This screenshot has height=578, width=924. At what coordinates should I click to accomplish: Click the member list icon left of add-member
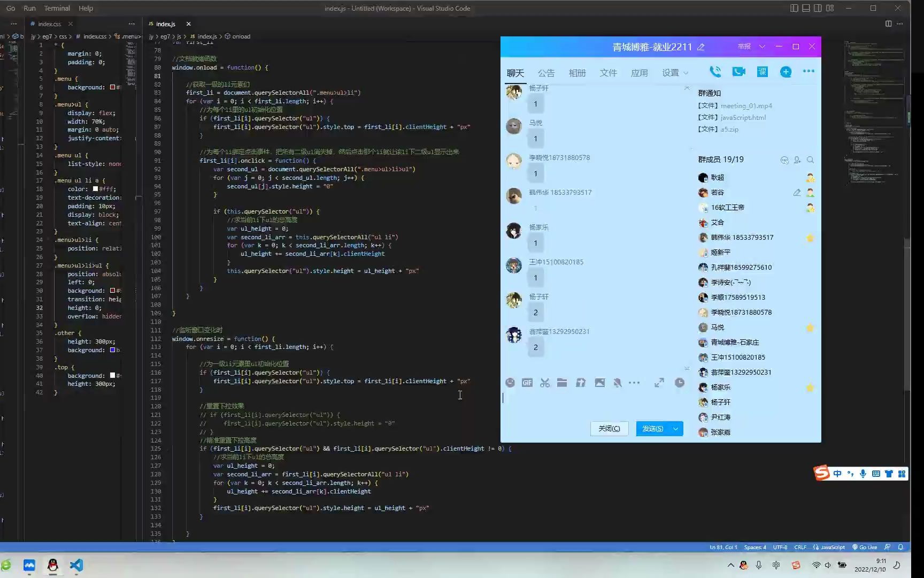[x=784, y=160]
